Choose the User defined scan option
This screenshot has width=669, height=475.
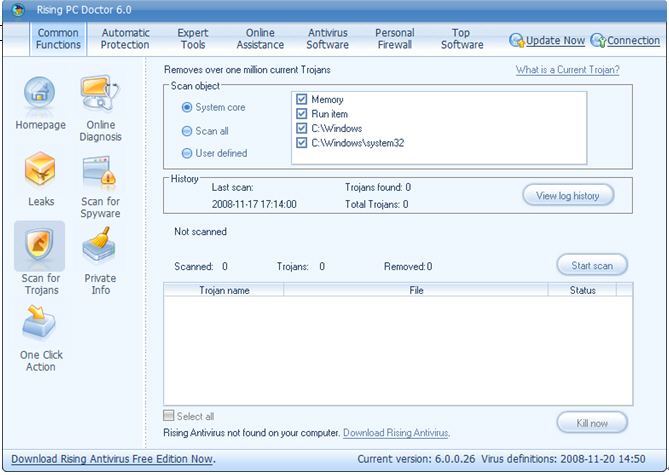pyautogui.click(x=187, y=153)
